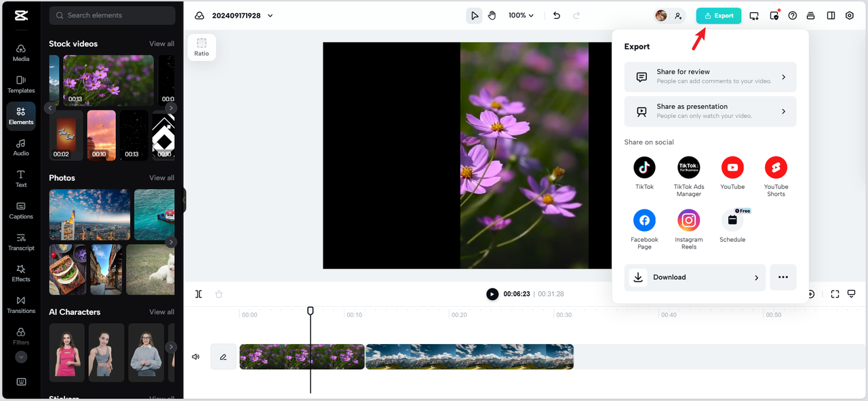Screen dimensions: 868x401
Task: Select the pointer tool
Action: (475, 16)
